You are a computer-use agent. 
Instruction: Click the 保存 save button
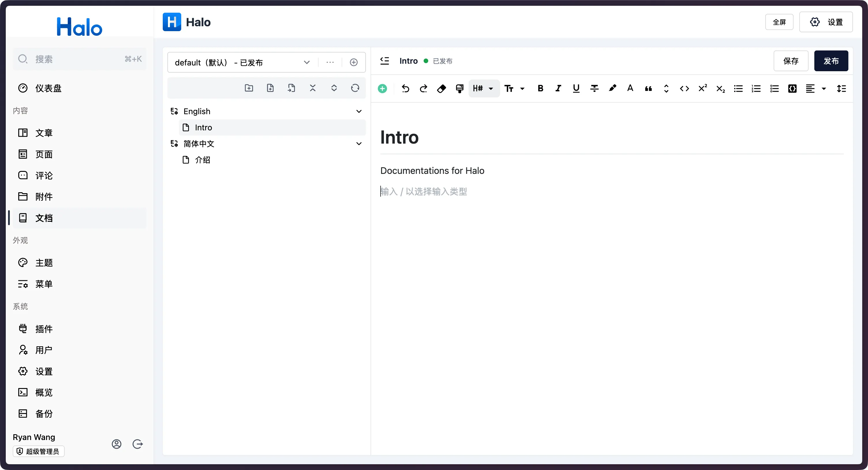pos(790,61)
